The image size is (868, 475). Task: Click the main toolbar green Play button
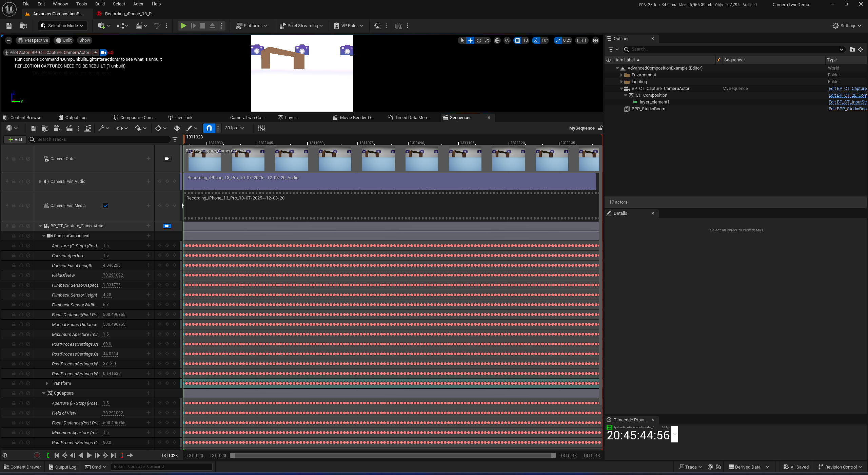[183, 26]
